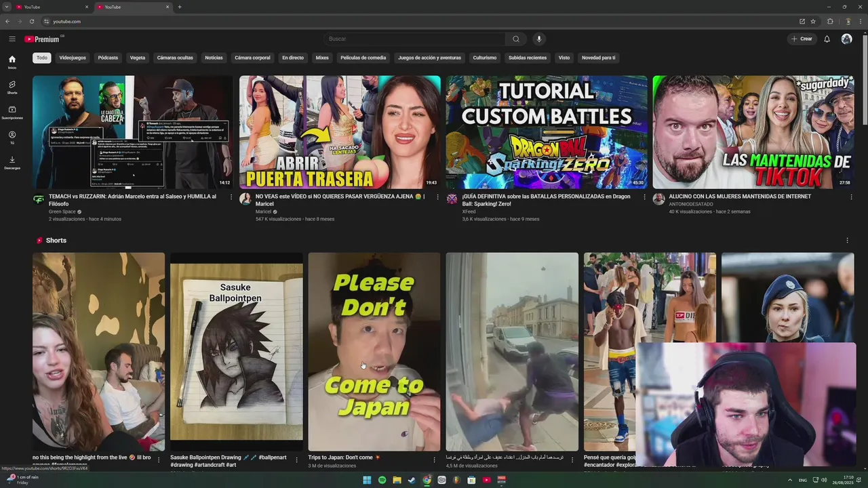Click the Crear button
The width and height of the screenshot is (868, 488).
[x=802, y=39]
